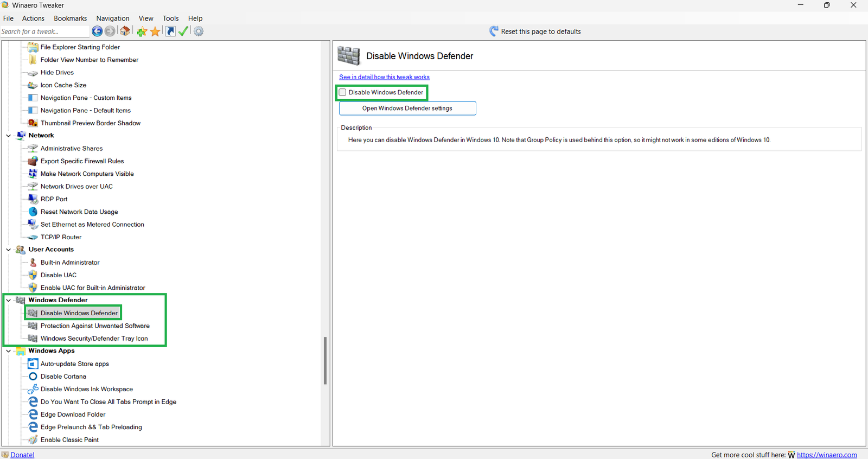Click the Network category icon

[21, 136]
